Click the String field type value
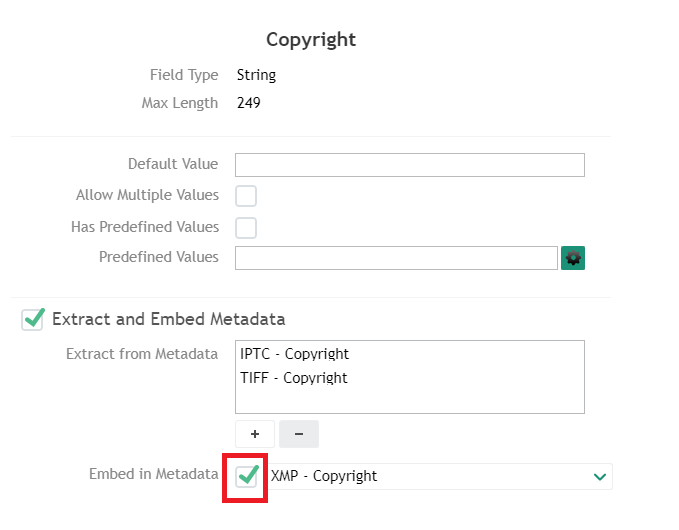Viewport: 679px width, 530px height. tap(257, 75)
